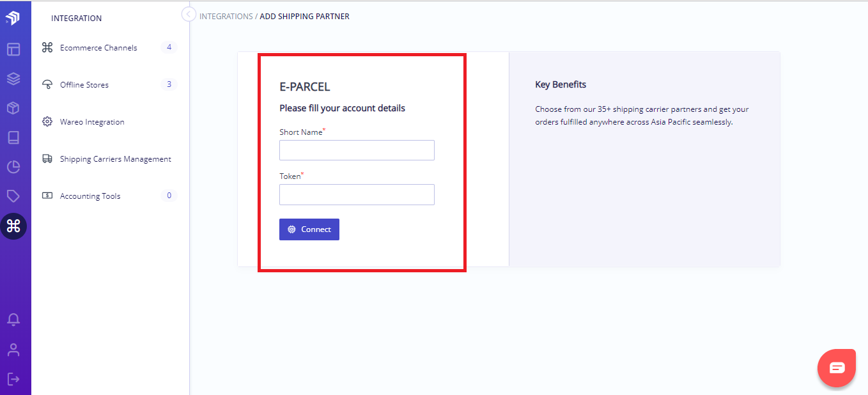Open the Offline Stores section
The width and height of the screenshot is (868, 395).
(84, 84)
